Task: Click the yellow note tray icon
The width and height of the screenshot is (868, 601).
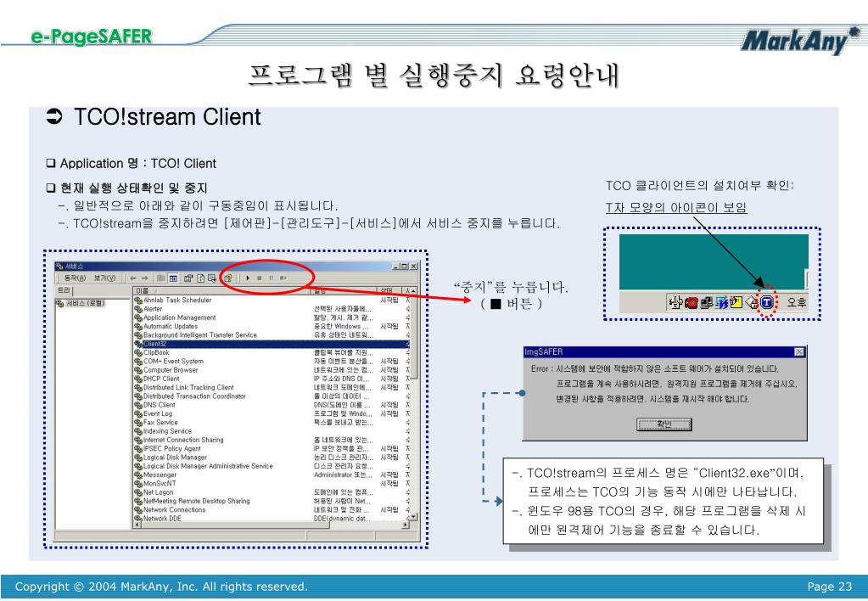Action: (736, 302)
